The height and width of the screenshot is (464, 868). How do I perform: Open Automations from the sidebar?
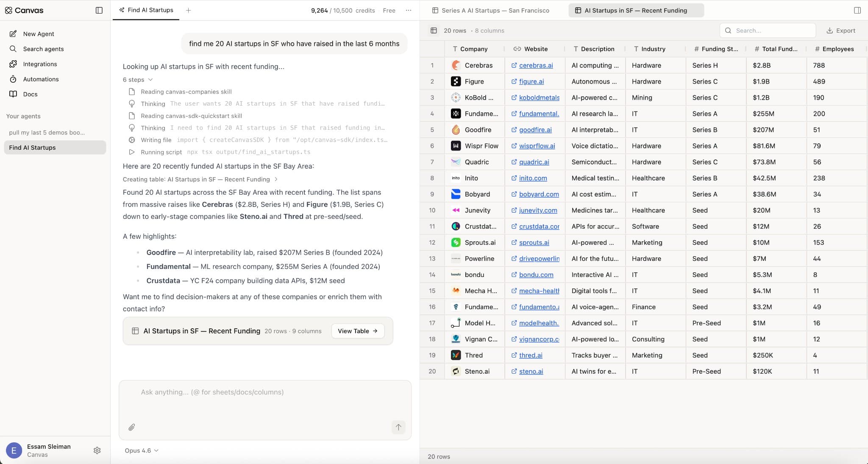pos(41,79)
